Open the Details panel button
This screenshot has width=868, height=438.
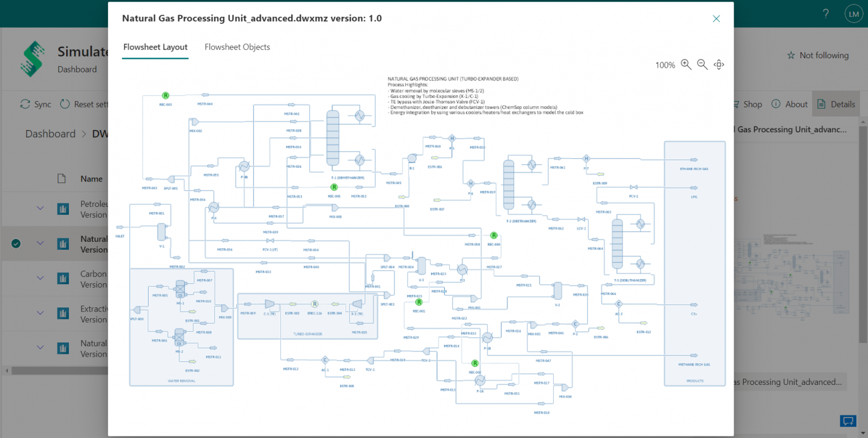coord(836,104)
